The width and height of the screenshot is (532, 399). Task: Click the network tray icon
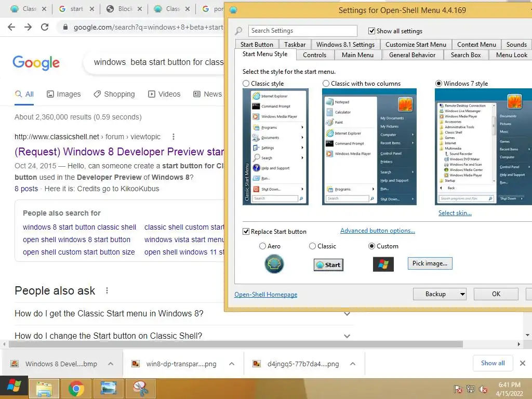coord(470,389)
